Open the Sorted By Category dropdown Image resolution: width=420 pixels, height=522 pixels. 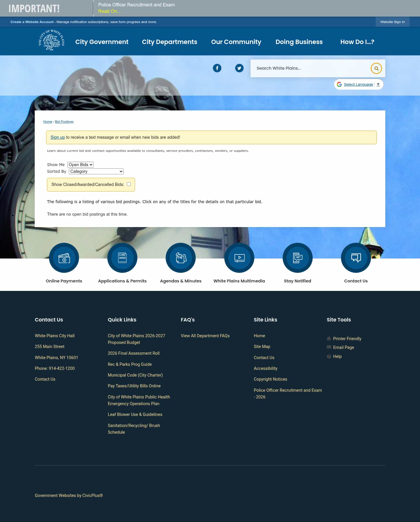(x=96, y=171)
